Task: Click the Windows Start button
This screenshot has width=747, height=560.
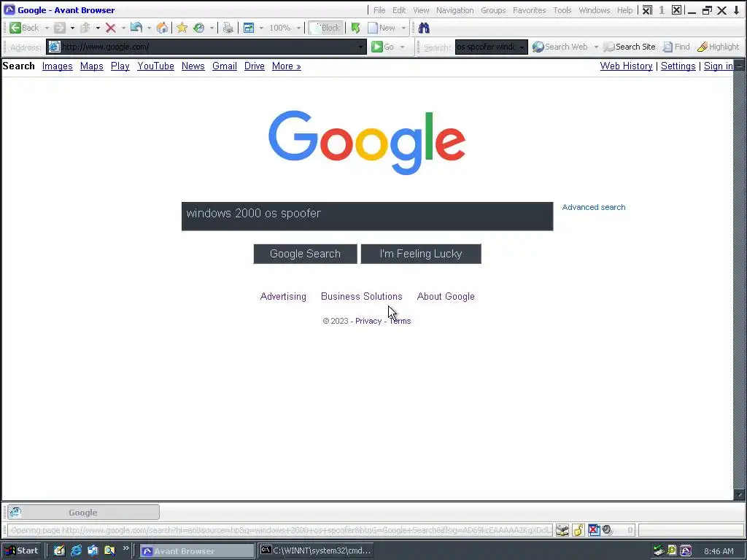Action: coord(21,551)
